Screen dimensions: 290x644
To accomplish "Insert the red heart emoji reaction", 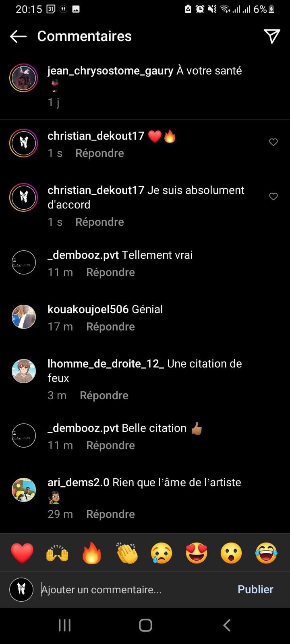I will tap(22, 553).
